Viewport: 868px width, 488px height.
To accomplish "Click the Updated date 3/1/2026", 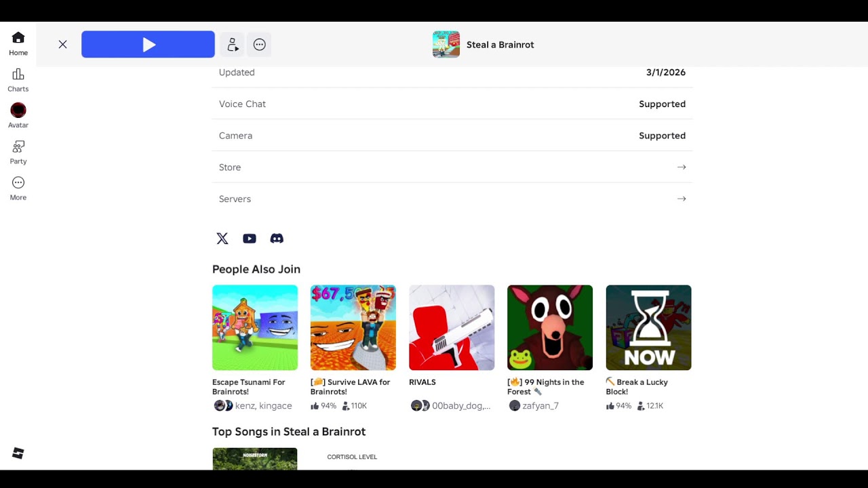I will [666, 73].
